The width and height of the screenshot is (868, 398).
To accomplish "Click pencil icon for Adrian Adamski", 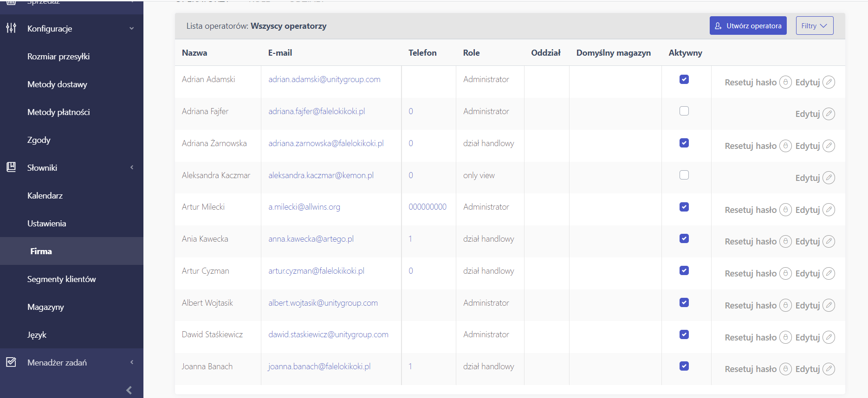I will tap(829, 82).
